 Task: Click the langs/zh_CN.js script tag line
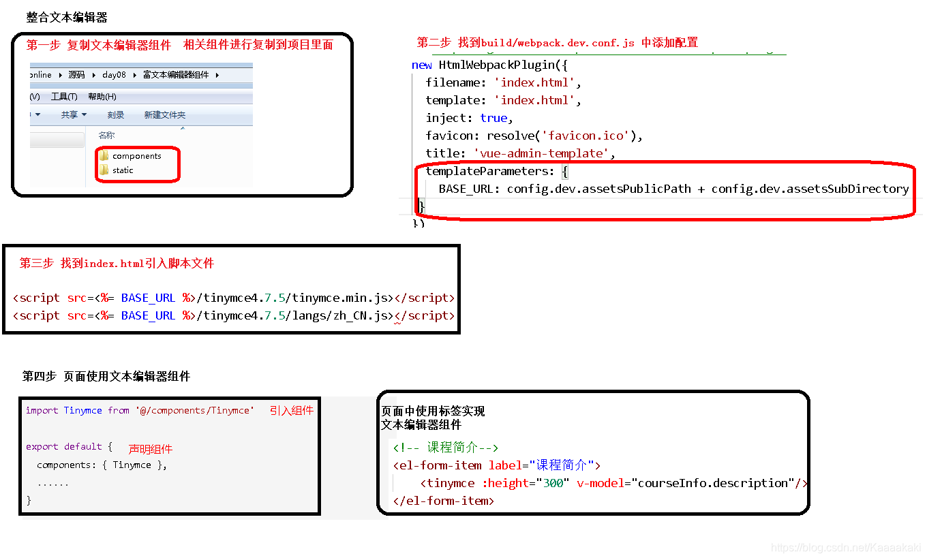click(x=234, y=316)
